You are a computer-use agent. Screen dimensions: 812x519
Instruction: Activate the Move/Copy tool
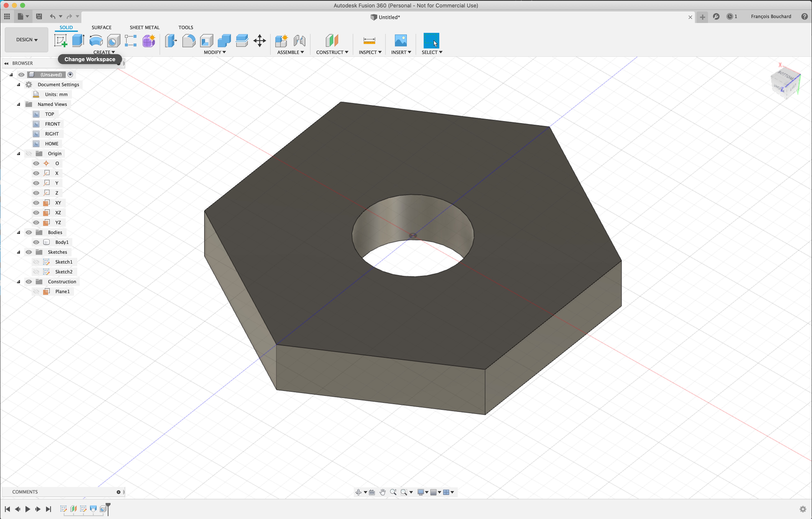click(259, 41)
